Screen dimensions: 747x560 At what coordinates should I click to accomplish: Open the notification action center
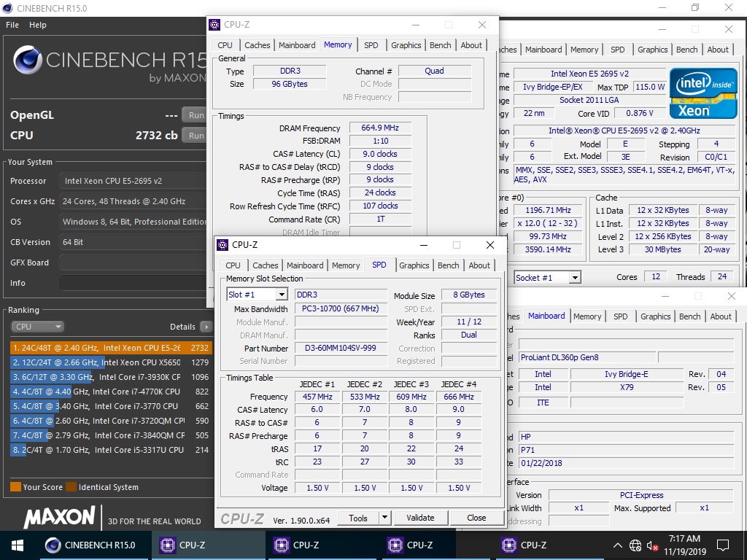[723, 545]
